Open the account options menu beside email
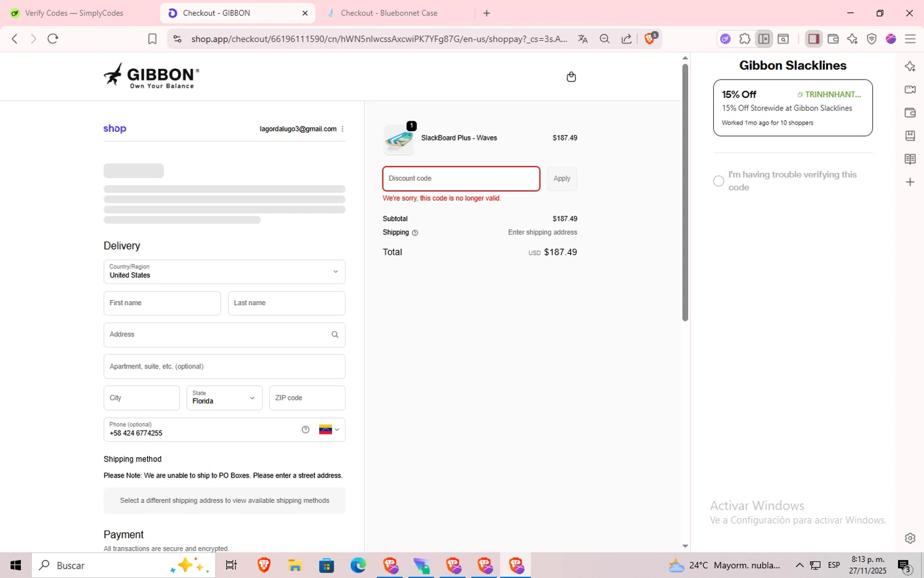Viewport: 924px width, 578px height. [x=342, y=129]
